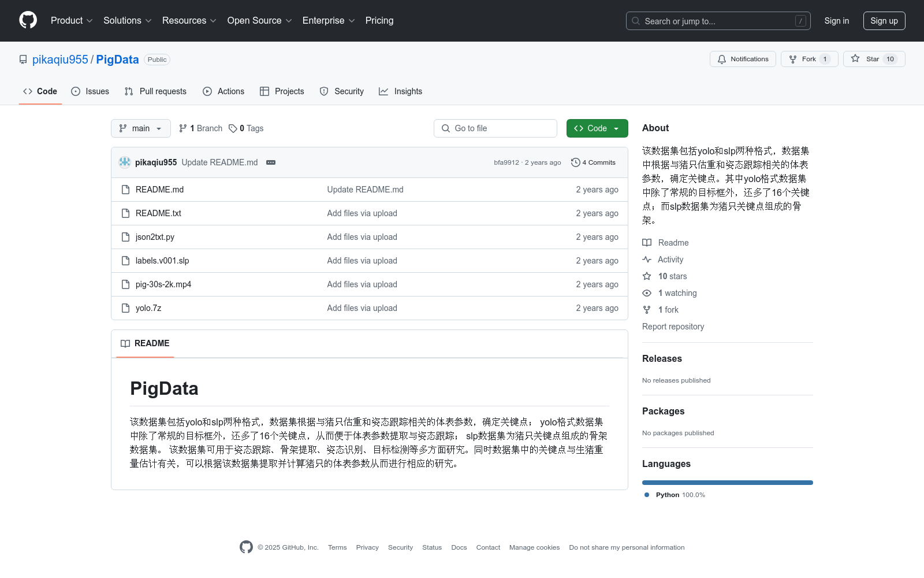Click Update README.md commit message in header row
The height and width of the screenshot is (578, 924).
[x=219, y=162]
